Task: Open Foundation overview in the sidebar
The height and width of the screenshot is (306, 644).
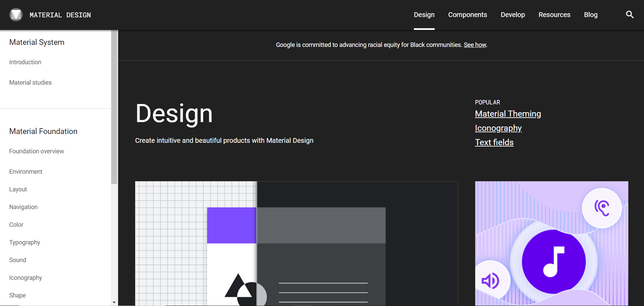Action: [36, 151]
